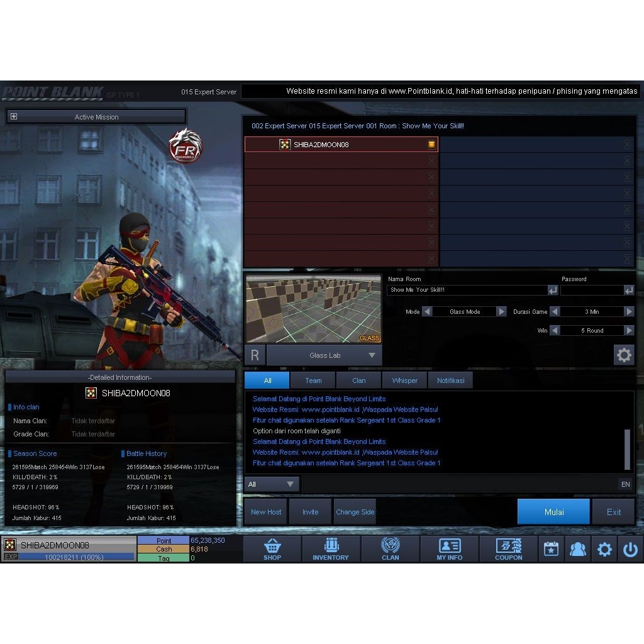Click New Host button
The width and height of the screenshot is (644, 644).
(x=265, y=511)
